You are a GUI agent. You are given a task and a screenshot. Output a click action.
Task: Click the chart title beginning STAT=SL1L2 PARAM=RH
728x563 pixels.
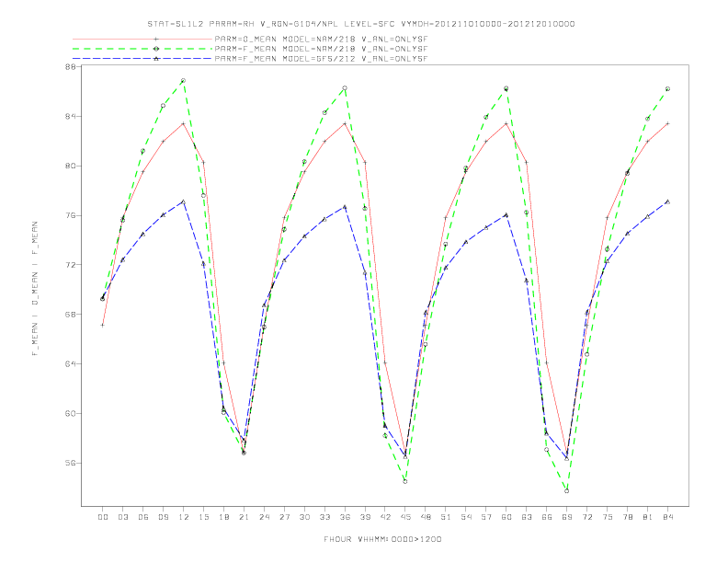tap(361, 24)
